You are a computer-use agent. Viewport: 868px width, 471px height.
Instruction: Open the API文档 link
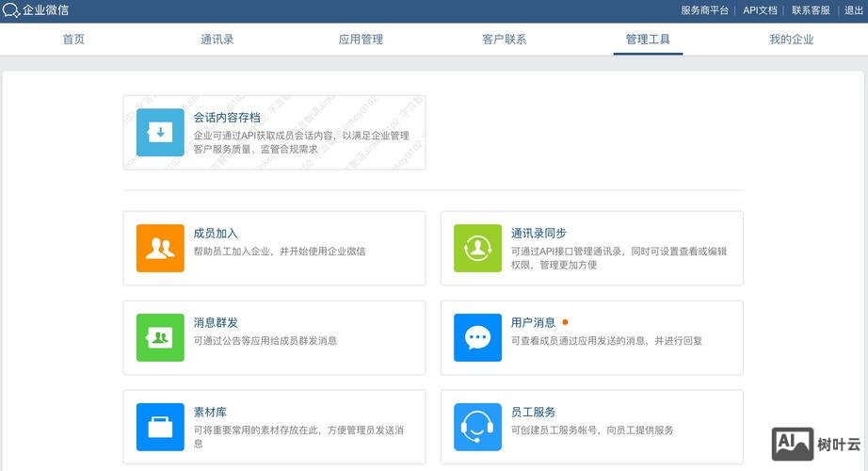point(760,10)
